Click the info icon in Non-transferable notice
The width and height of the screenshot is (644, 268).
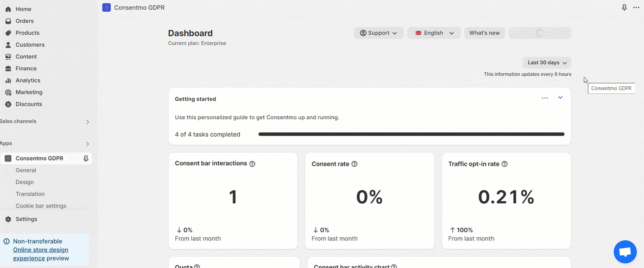point(6,241)
